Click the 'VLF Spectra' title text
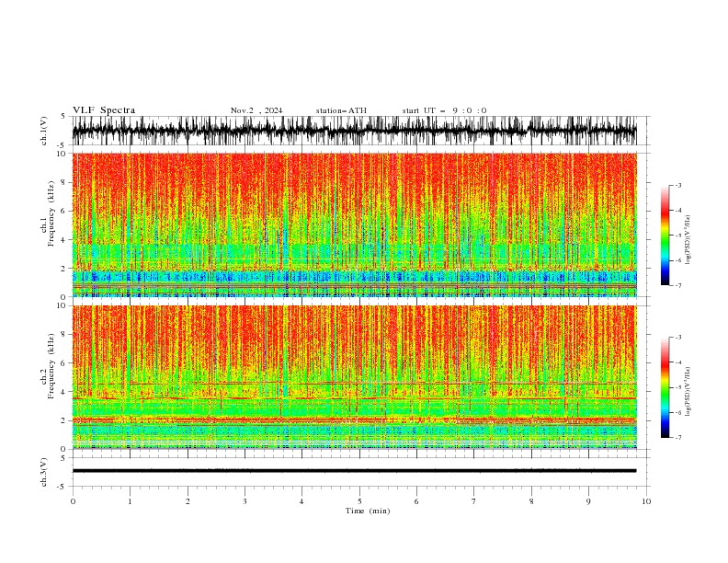The width and height of the screenshot is (728, 563). point(104,110)
